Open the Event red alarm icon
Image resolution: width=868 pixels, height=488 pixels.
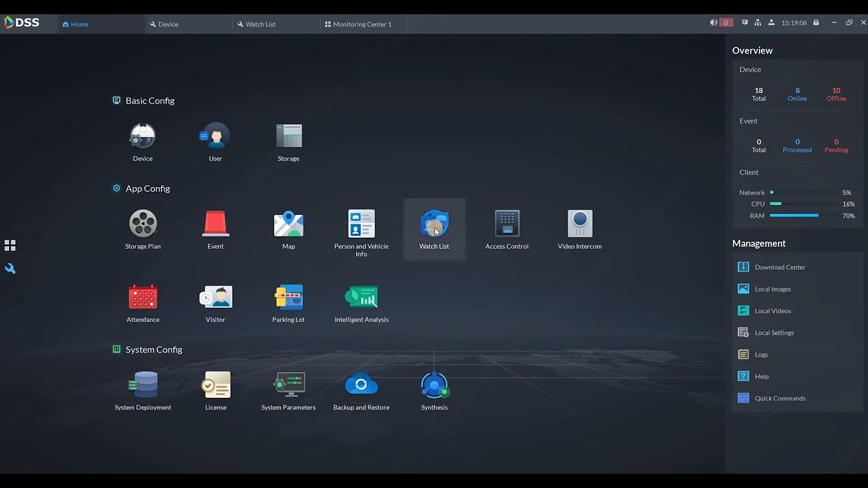tap(216, 224)
